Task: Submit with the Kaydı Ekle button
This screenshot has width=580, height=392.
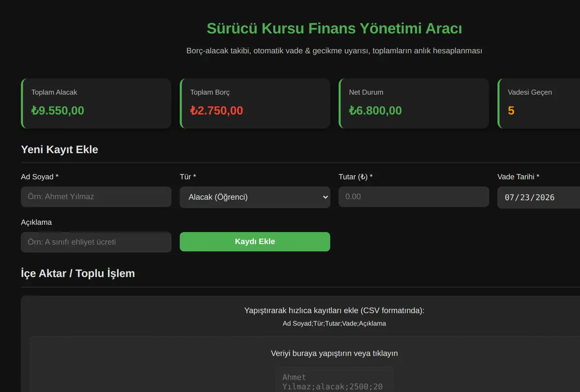Action: (255, 242)
